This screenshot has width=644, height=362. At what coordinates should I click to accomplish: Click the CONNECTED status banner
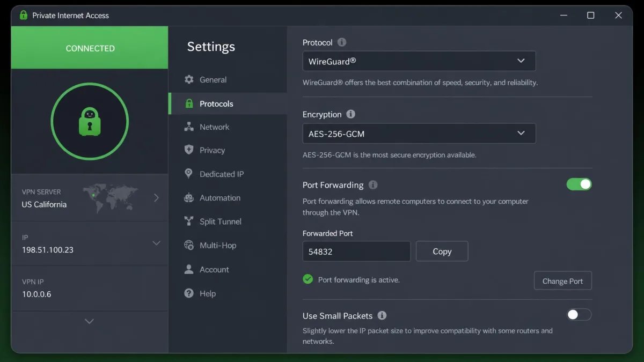(90, 48)
